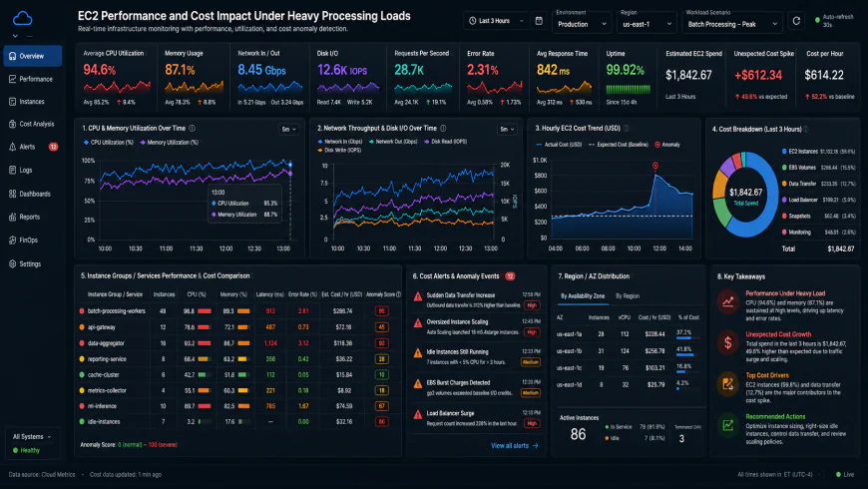The width and height of the screenshot is (868, 489).
Task: Click the Oversized Instance Scaling warning icon
Action: [418, 323]
